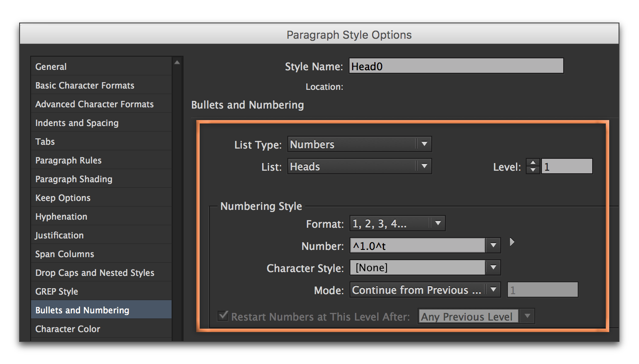Open the Any Previous Level dropdown
Screen dimensions: 639x364
tap(527, 316)
